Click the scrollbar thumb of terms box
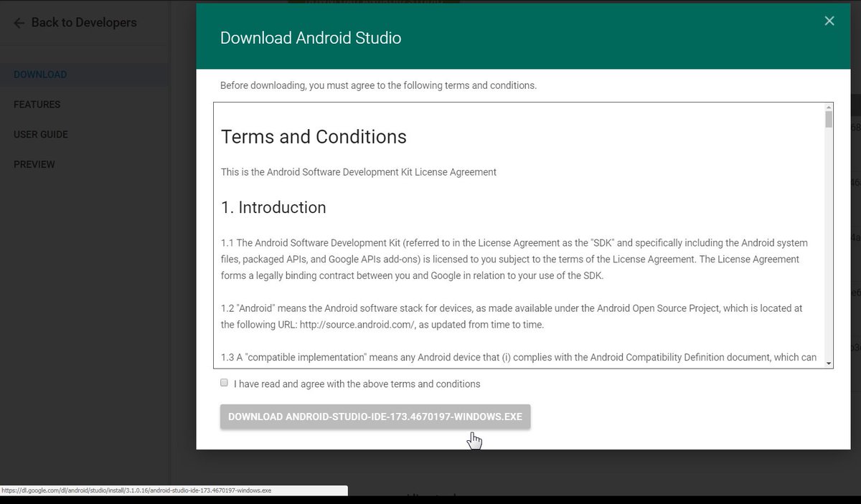861x504 pixels. point(829,120)
